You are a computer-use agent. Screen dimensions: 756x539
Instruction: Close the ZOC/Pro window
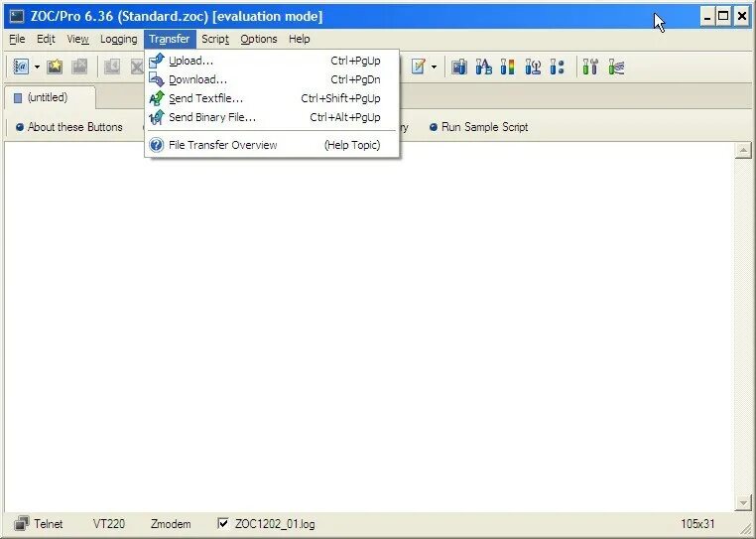(742, 17)
